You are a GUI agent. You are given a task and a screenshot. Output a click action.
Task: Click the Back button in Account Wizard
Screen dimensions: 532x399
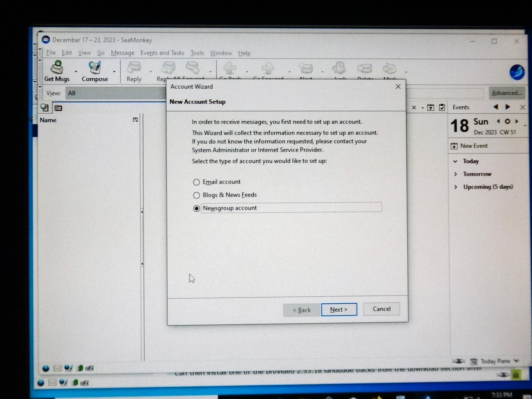tap(302, 310)
